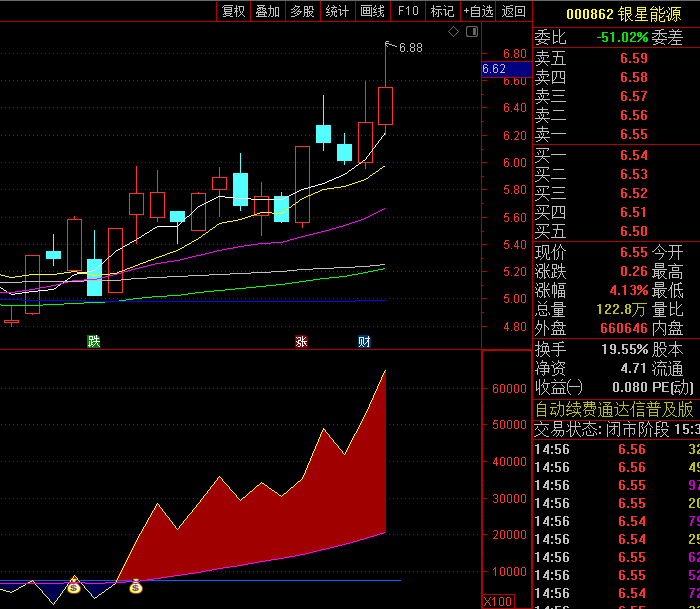This screenshot has height=609, width=700.
Task: Click the green 跌 marker icon
Action: pyautogui.click(x=94, y=342)
